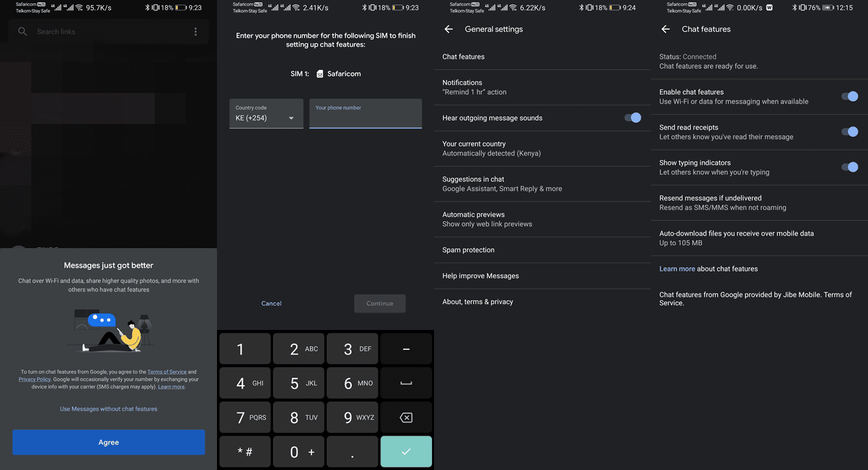Toggle Enable chat features switch

(849, 96)
